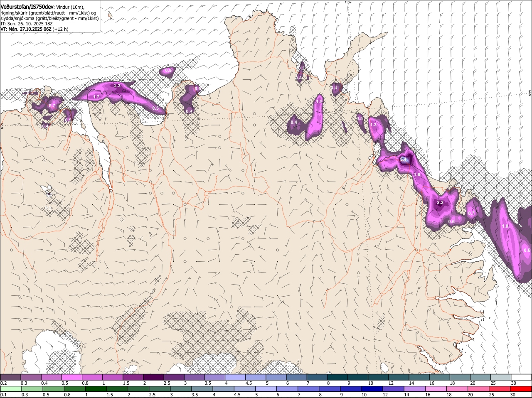Pick upper legend swatch between 2 and 2.5
This screenshot has height=398, width=532.
pos(153,377)
